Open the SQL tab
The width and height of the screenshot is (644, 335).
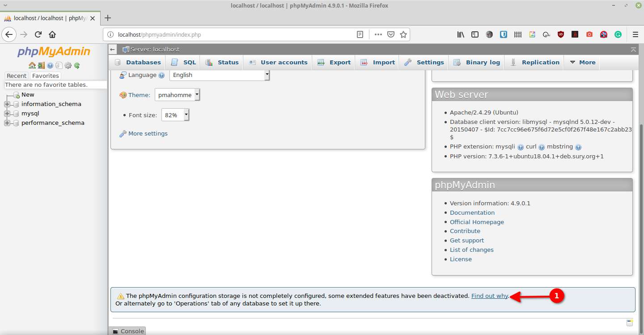point(183,63)
